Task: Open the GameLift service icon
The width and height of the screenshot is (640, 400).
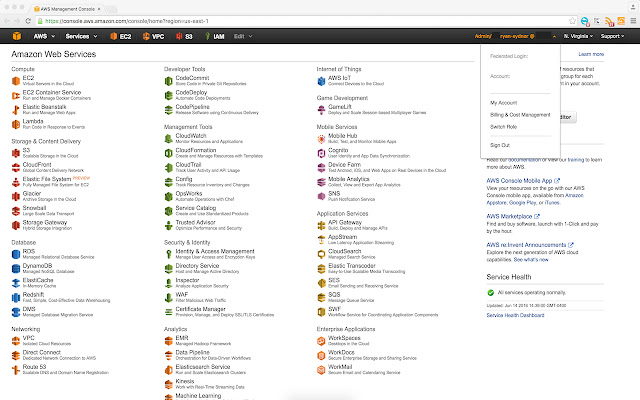Action: click(x=321, y=110)
